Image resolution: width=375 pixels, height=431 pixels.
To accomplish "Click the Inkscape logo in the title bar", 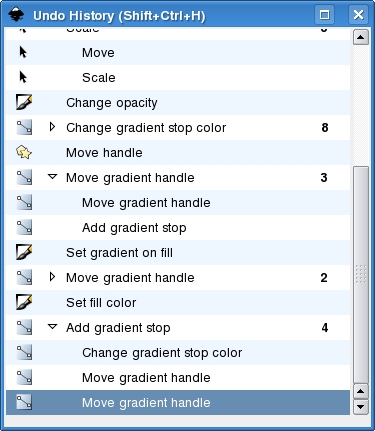I will pos(16,15).
